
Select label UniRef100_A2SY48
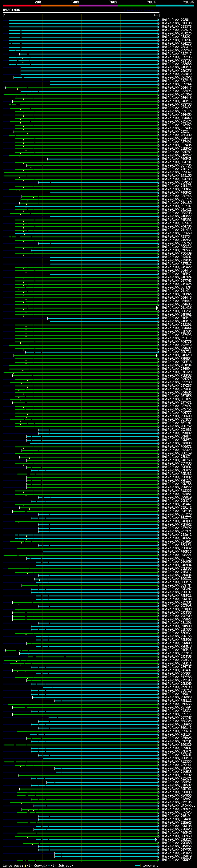pos(177,50)
